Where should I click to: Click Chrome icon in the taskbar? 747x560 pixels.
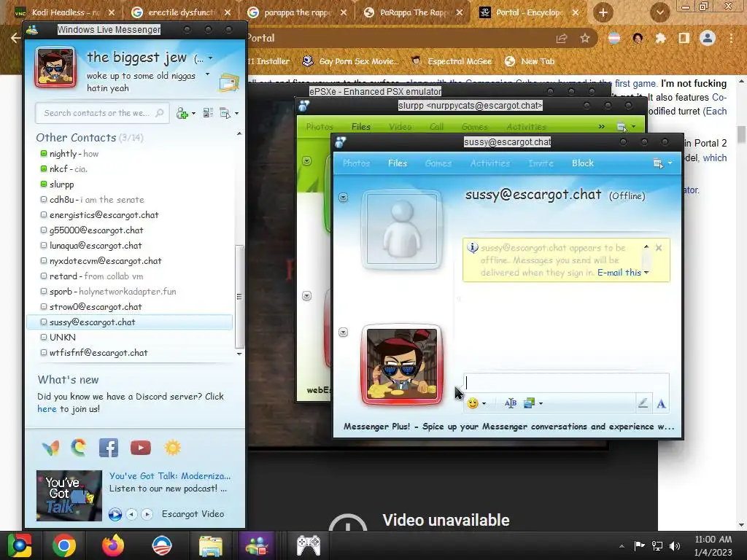[64, 545]
